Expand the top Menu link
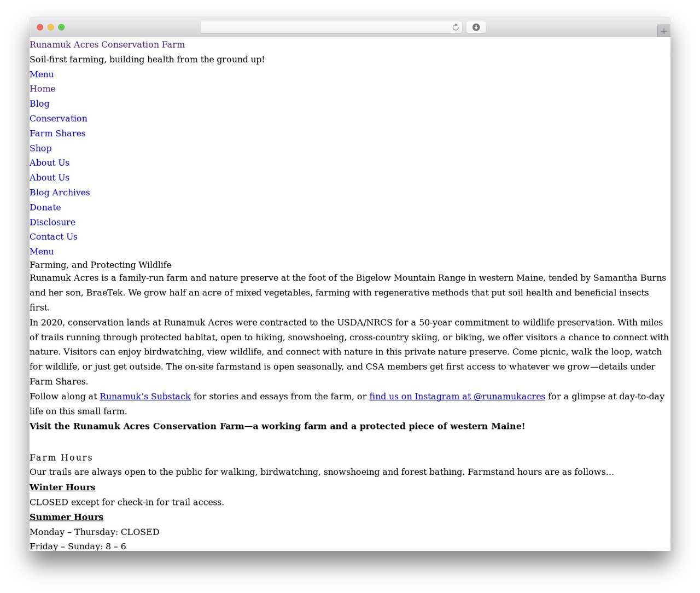The width and height of the screenshot is (700, 593). pyautogui.click(x=42, y=74)
